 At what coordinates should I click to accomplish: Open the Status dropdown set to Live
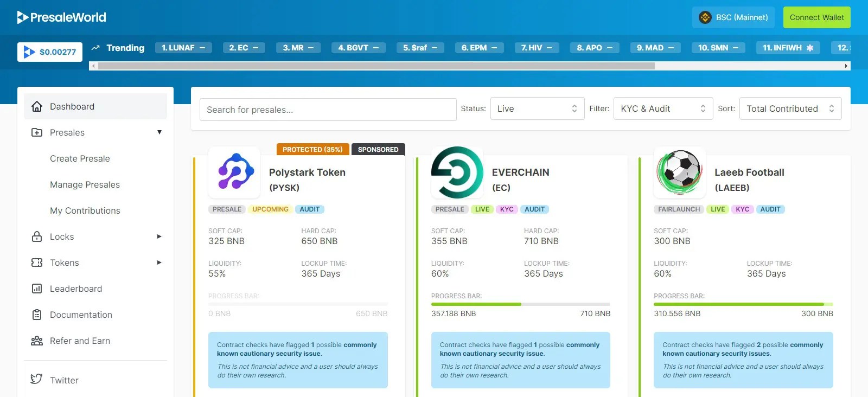[x=538, y=108]
